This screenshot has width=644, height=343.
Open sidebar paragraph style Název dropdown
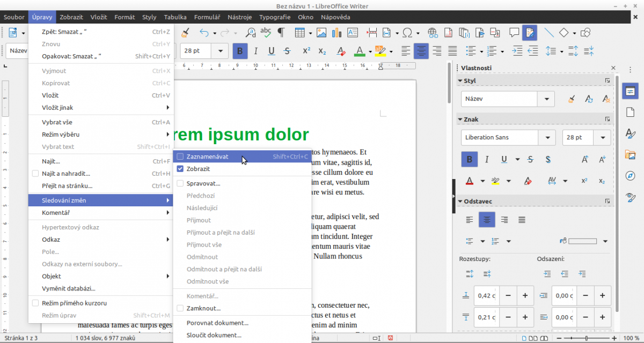pyautogui.click(x=546, y=99)
